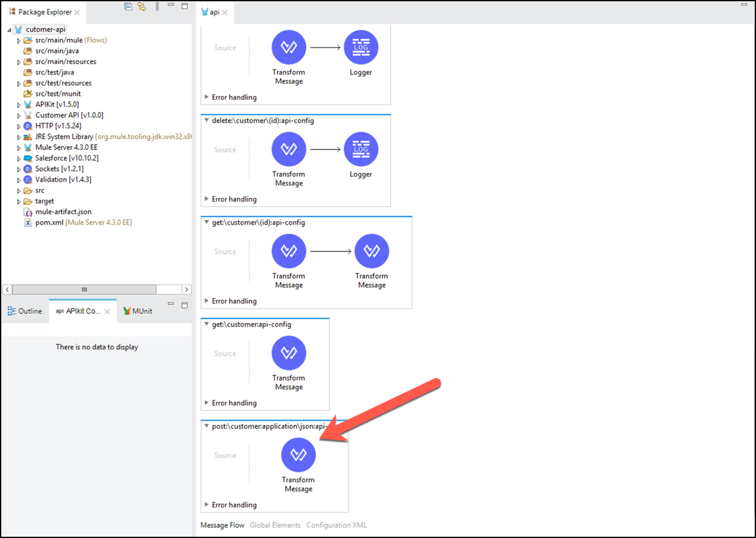Select Logger in the untitled topmost flow
Image resolution: width=756 pixels, height=538 pixels.
[x=361, y=47]
